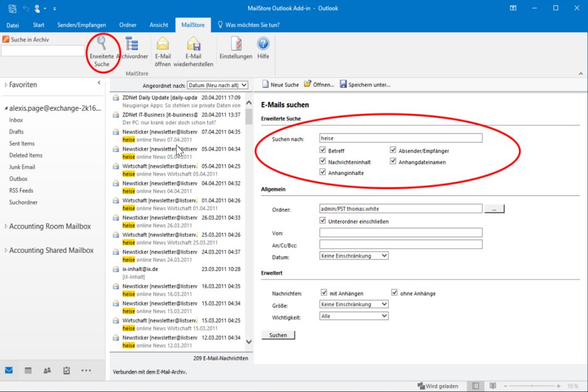Toggle the Betreff checkbox
Screen dimensions: 588x392
click(x=322, y=150)
